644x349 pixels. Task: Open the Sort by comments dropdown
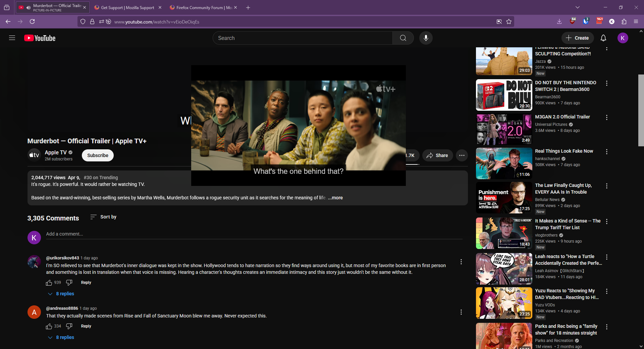(103, 217)
